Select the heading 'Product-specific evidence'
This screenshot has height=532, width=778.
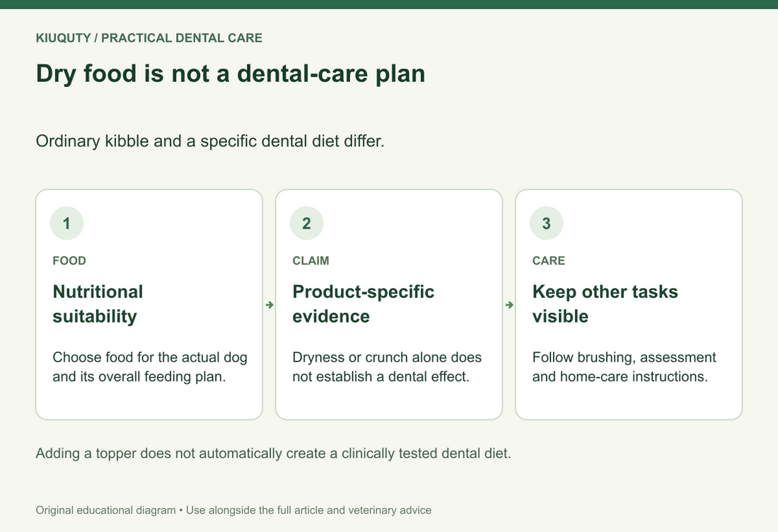(364, 303)
